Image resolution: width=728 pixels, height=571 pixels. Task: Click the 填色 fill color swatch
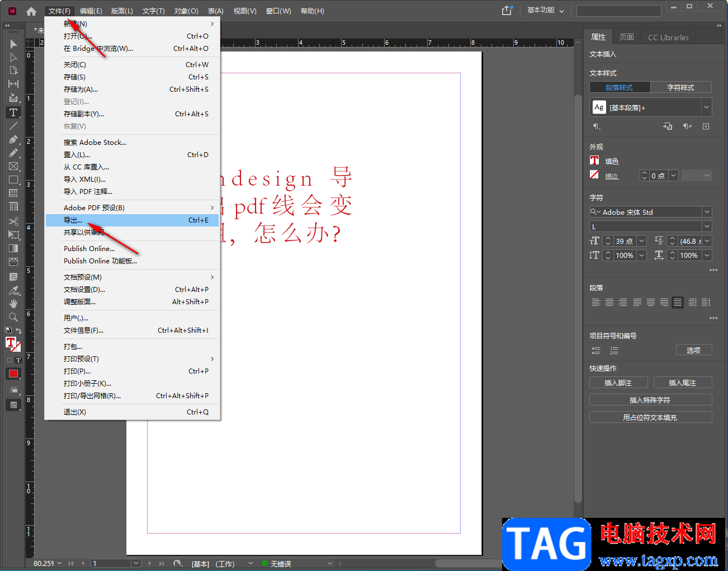(594, 161)
